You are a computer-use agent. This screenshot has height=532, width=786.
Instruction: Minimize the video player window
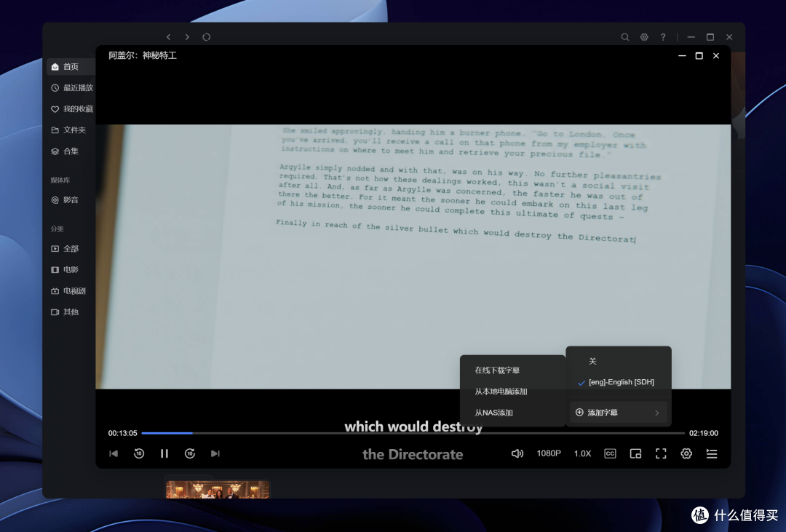click(x=682, y=55)
